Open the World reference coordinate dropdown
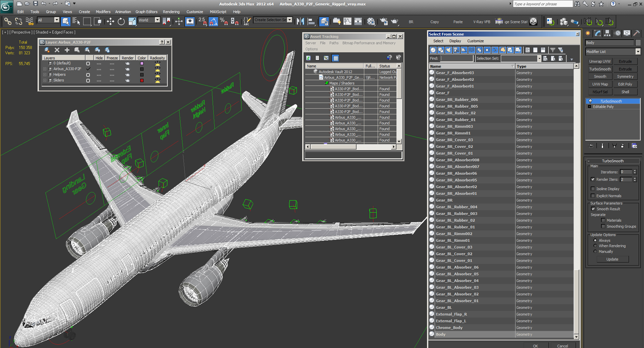 click(149, 20)
